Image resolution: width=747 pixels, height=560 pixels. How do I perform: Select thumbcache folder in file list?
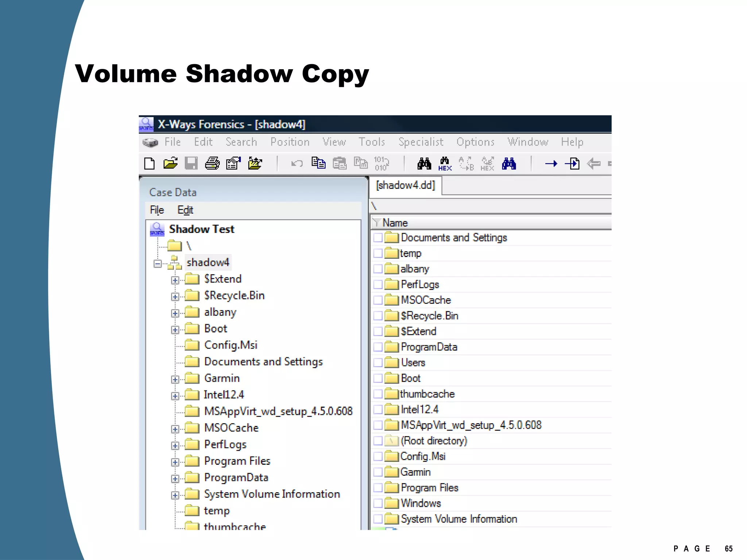[x=427, y=394]
